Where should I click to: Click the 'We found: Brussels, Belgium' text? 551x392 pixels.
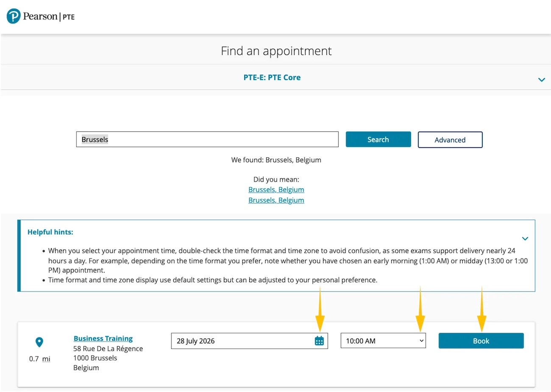pyautogui.click(x=276, y=160)
